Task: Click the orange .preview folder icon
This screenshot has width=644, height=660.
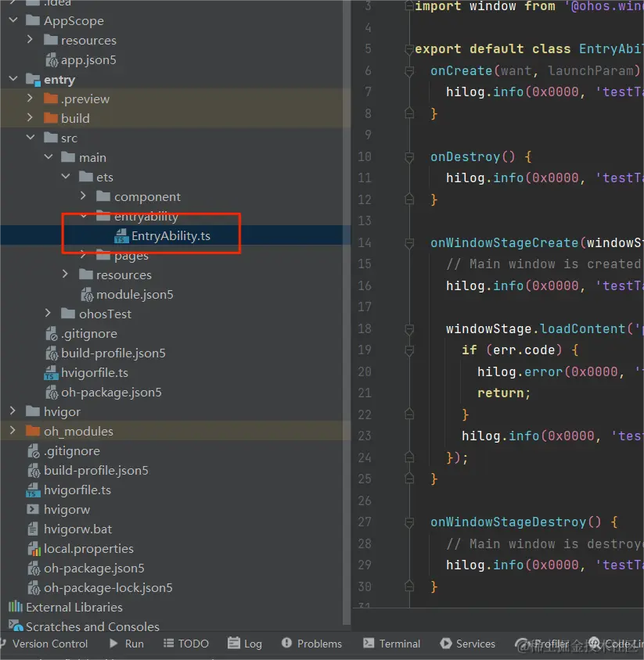Action: pos(51,99)
